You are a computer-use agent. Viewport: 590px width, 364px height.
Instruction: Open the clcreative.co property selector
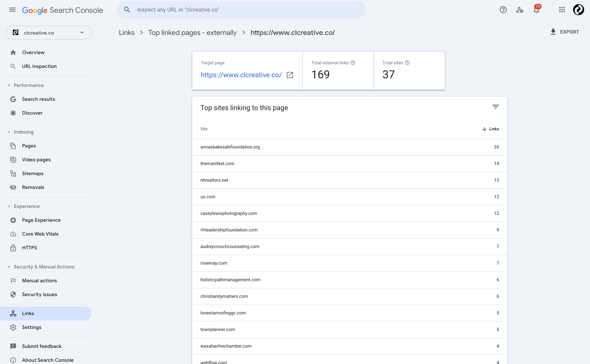49,32
